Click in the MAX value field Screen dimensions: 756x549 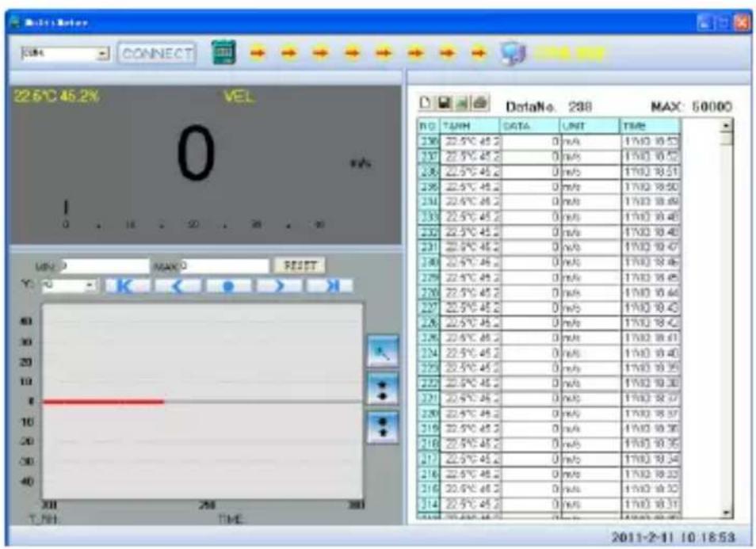tap(224, 265)
